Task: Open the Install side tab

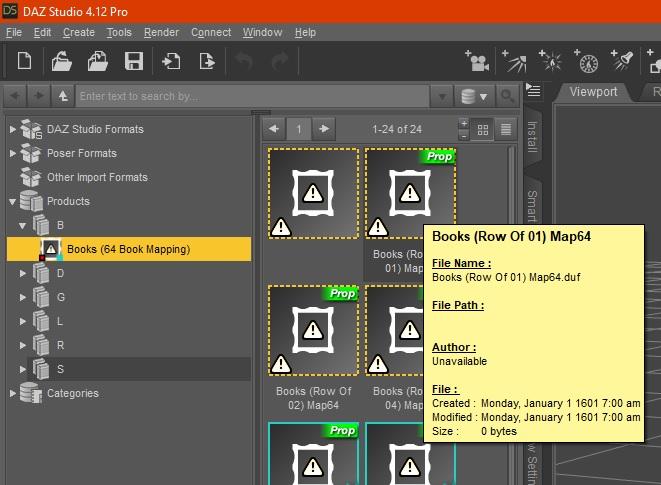Action: click(x=532, y=137)
